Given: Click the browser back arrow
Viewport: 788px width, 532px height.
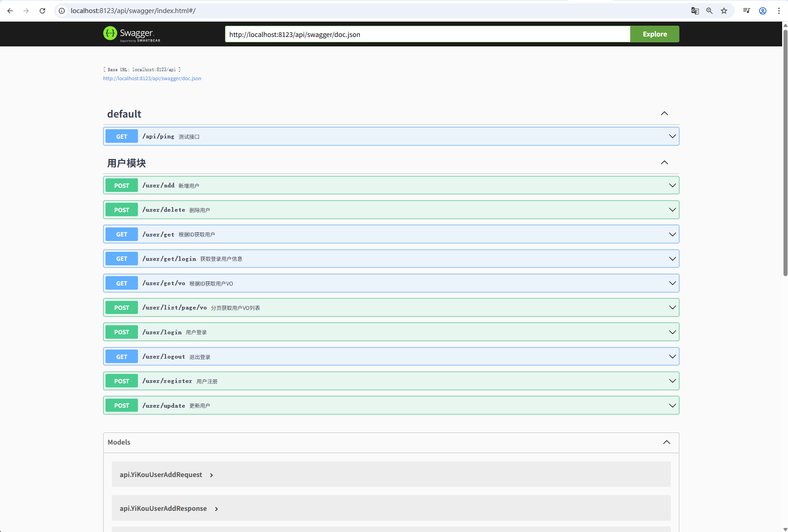Looking at the screenshot, I should [10, 11].
